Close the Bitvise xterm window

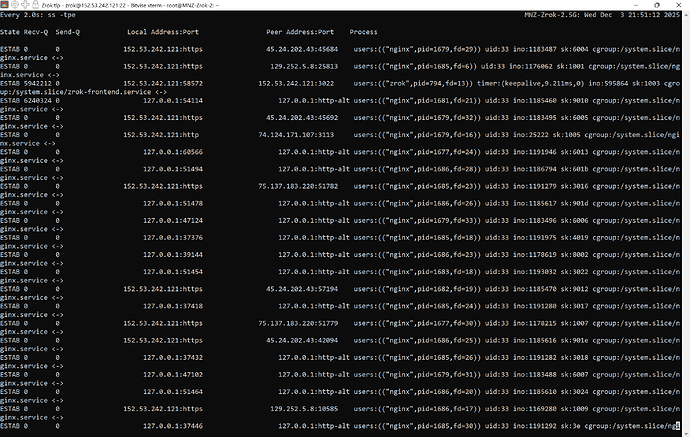[678, 5]
